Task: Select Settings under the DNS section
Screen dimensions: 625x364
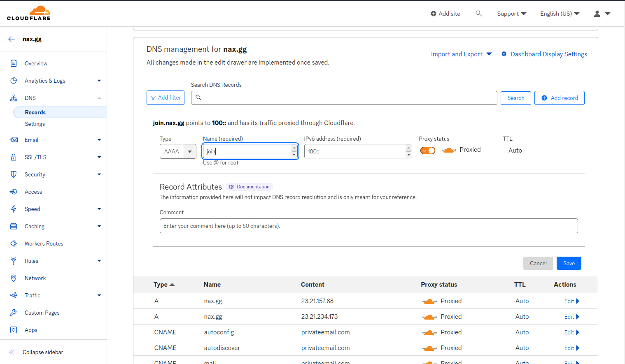Action: (x=35, y=124)
